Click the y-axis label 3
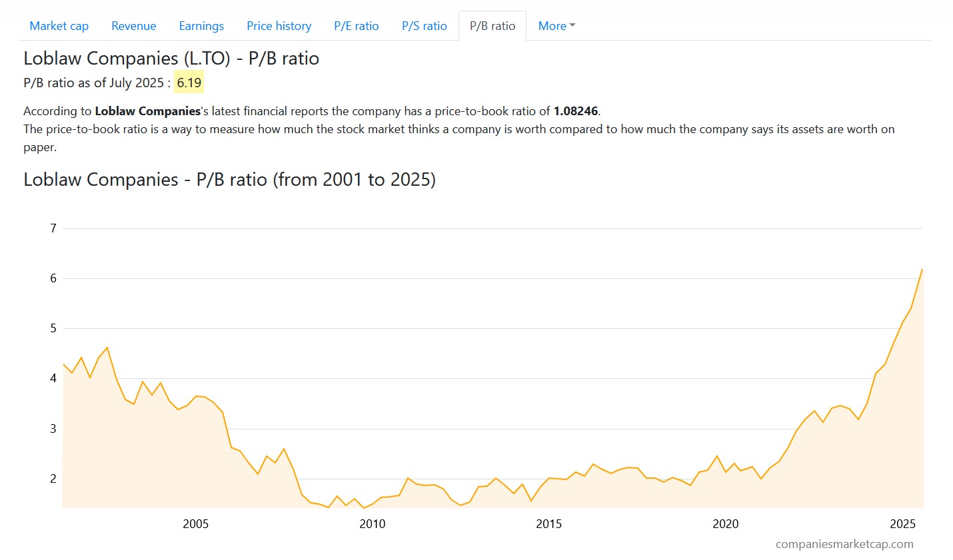Viewport: 953px width, 560px height. 53,429
